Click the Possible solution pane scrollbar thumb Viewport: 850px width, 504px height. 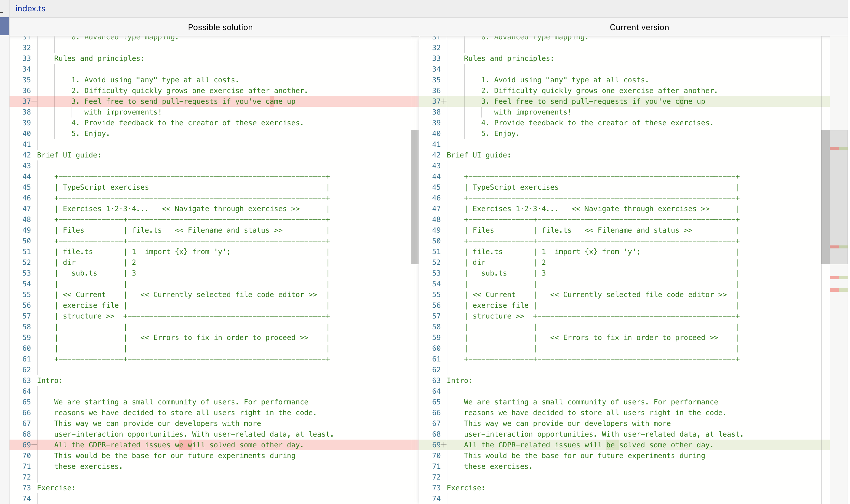click(x=415, y=197)
